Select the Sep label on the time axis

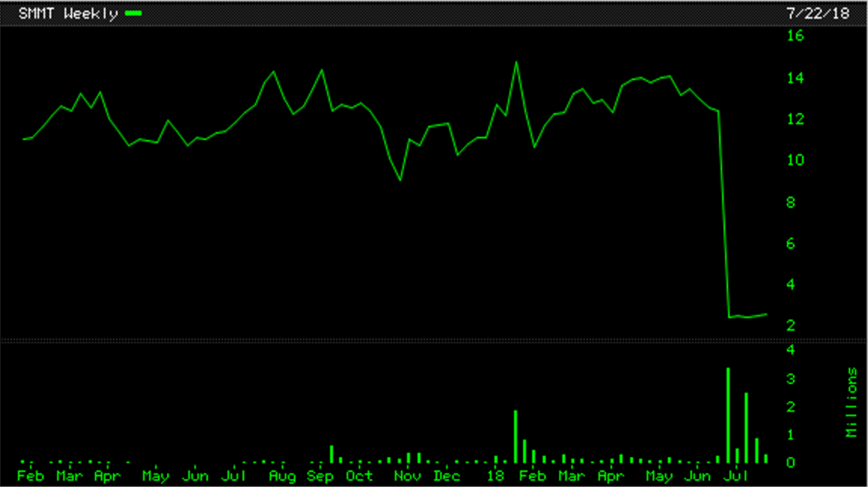point(320,476)
